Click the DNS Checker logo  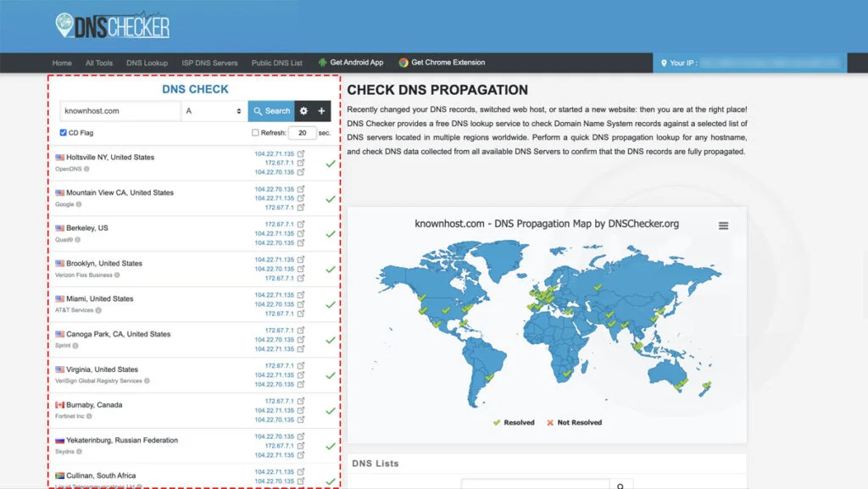pos(112,26)
